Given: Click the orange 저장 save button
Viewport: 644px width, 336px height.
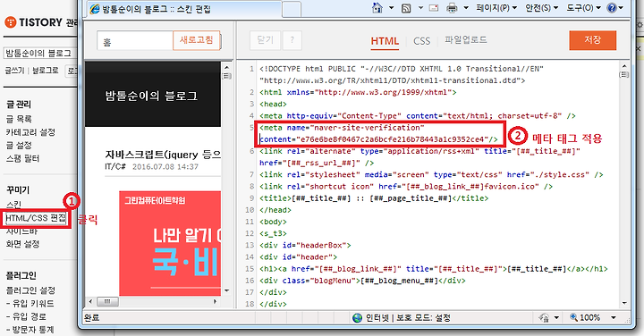Looking at the screenshot, I should (593, 40).
